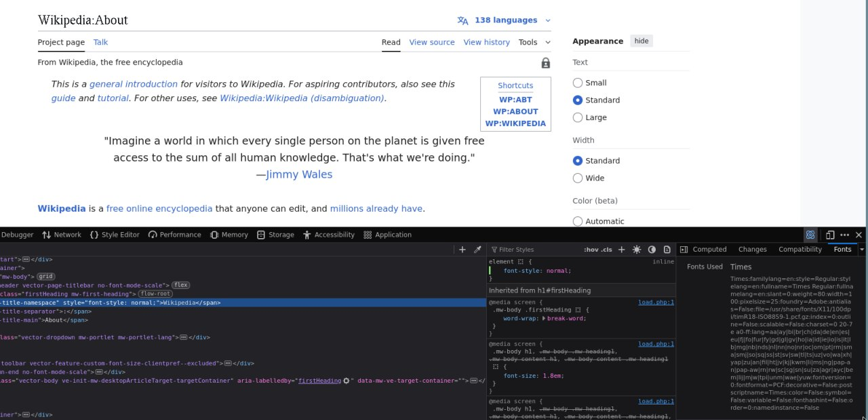Expand the mw-portlet-lang div ellipsis
This screenshot has height=420, width=868.
(x=184, y=337)
